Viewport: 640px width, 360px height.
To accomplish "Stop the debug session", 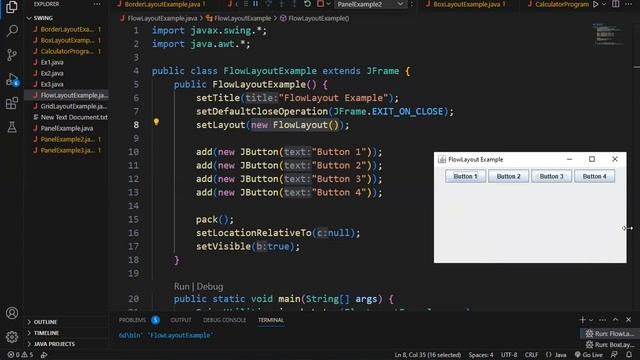I will pyautogui.click(x=320, y=4).
